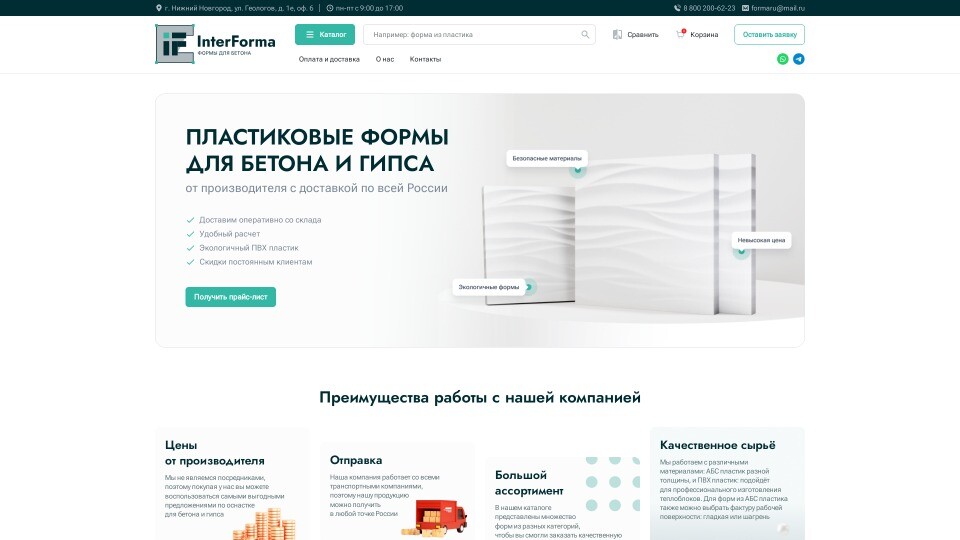Image resolution: width=960 pixels, height=540 pixels.
Task: Click marker dot beside Экологичные формы
Action: tap(530, 287)
